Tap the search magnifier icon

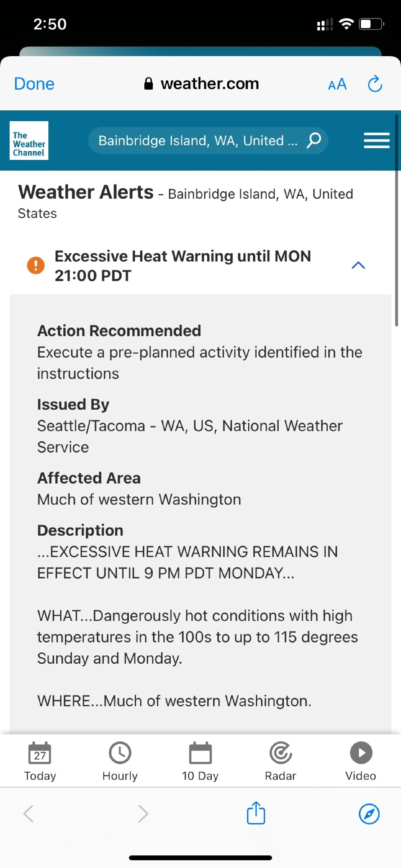(x=314, y=140)
